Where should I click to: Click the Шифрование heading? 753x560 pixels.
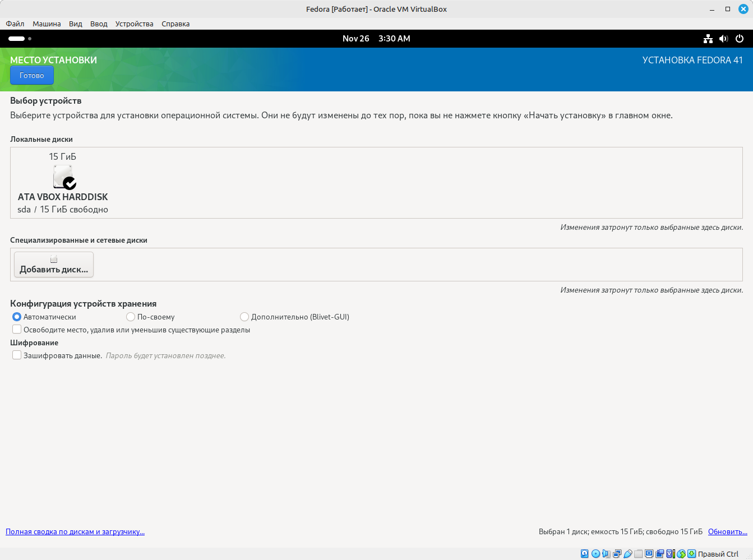click(x=34, y=343)
